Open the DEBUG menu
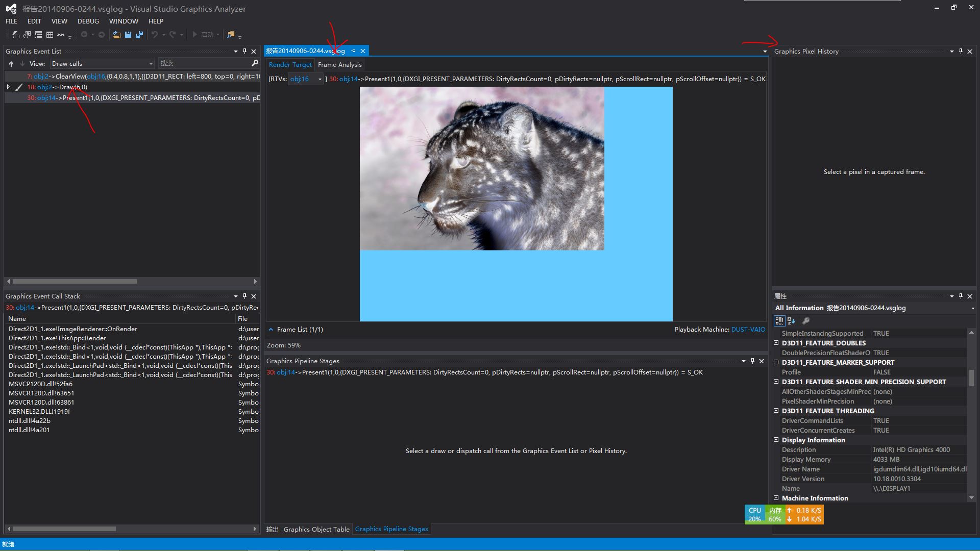Image resolution: width=980 pixels, height=551 pixels. tap(88, 21)
